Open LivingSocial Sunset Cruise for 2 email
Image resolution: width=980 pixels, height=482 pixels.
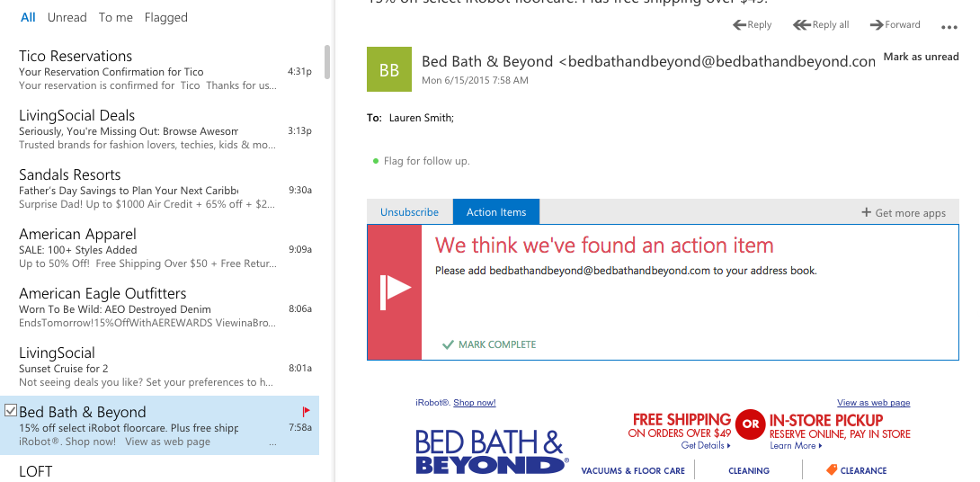(x=159, y=367)
